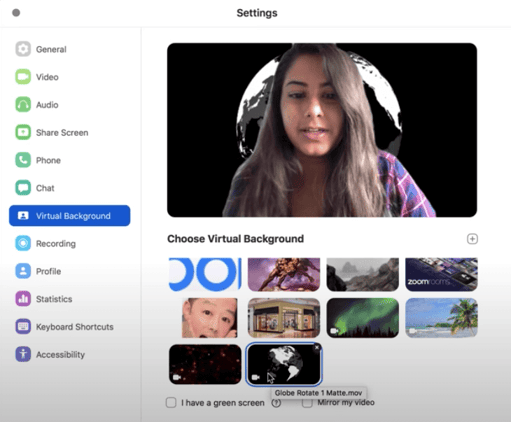Open the Recording settings icon

coord(23,243)
